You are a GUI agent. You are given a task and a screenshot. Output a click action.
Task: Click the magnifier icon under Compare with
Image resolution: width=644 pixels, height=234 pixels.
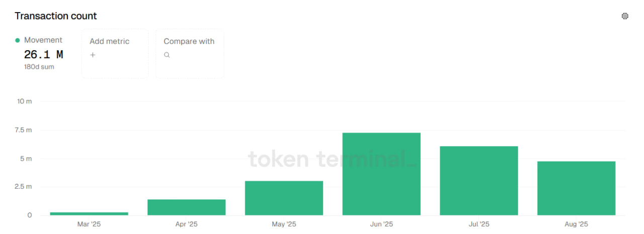[x=167, y=55]
